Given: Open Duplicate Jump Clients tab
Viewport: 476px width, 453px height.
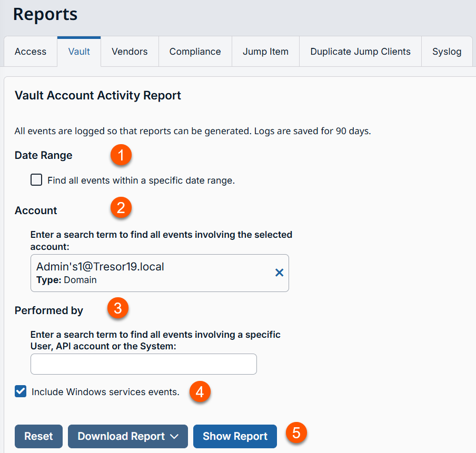Looking at the screenshot, I should click(360, 52).
